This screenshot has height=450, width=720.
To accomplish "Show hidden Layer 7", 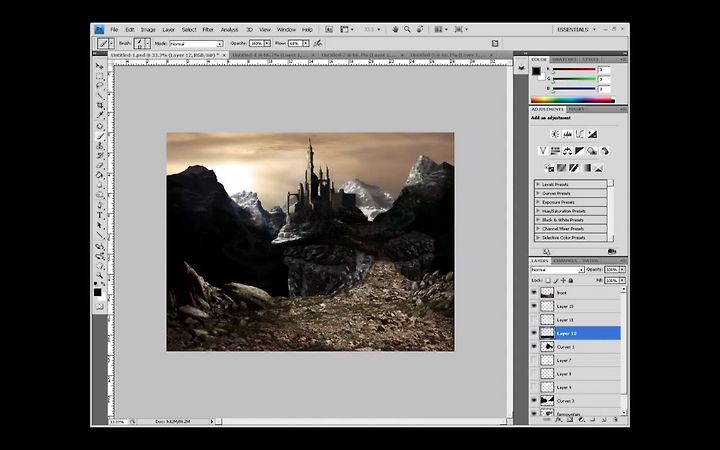I will pos(534,360).
